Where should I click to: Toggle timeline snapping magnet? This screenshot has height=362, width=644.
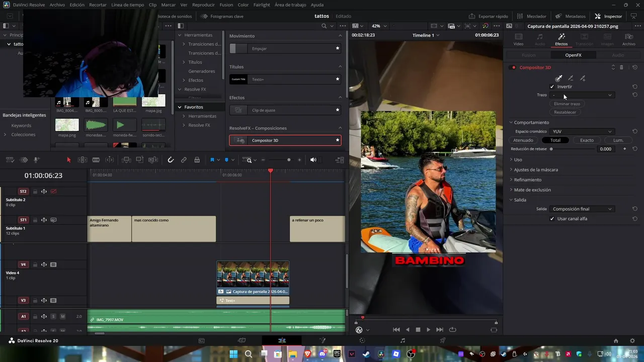click(171, 160)
